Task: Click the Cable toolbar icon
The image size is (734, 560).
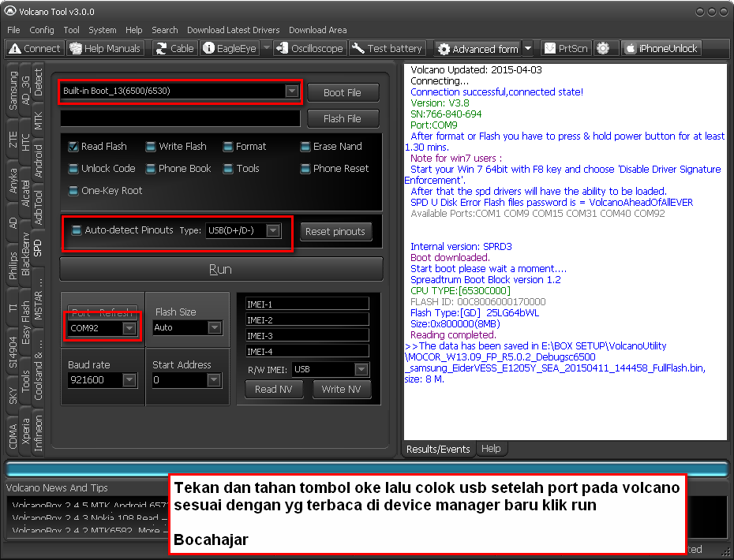Action: 175,48
